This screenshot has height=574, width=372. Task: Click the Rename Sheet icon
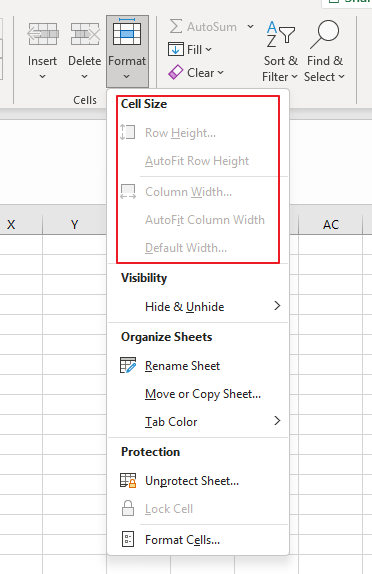[x=128, y=365]
